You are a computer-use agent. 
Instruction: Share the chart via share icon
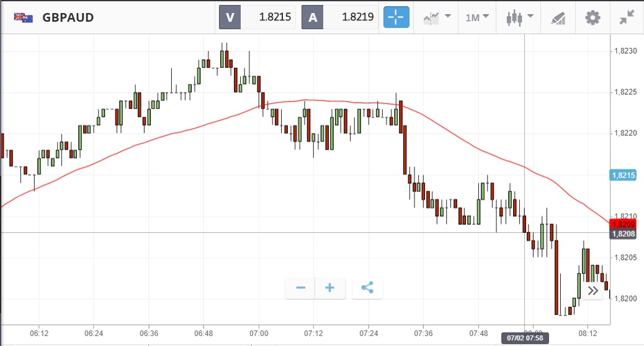367,288
